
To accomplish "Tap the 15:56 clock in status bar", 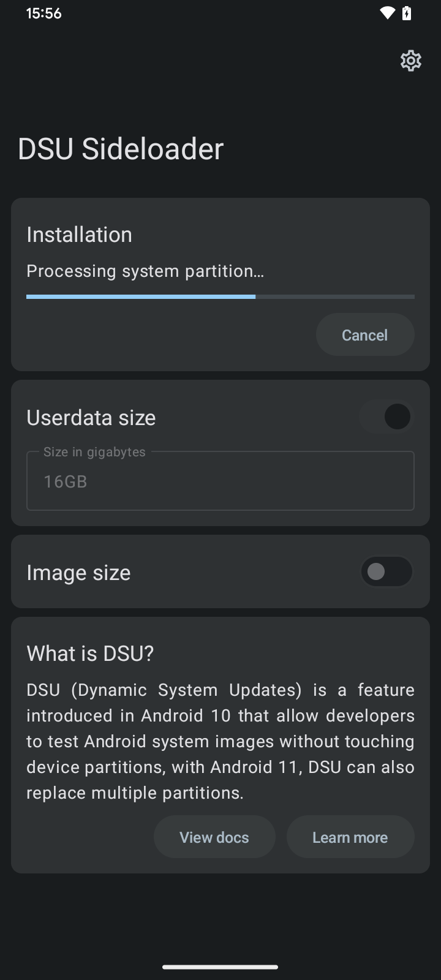I will (x=43, y=13).
